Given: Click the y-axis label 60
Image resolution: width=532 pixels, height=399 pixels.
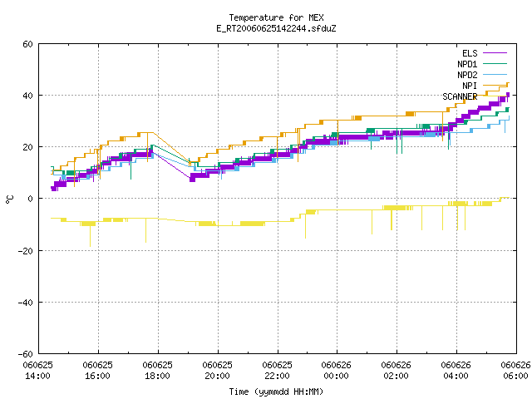Looking at the screenshot, I should [27, 44].
